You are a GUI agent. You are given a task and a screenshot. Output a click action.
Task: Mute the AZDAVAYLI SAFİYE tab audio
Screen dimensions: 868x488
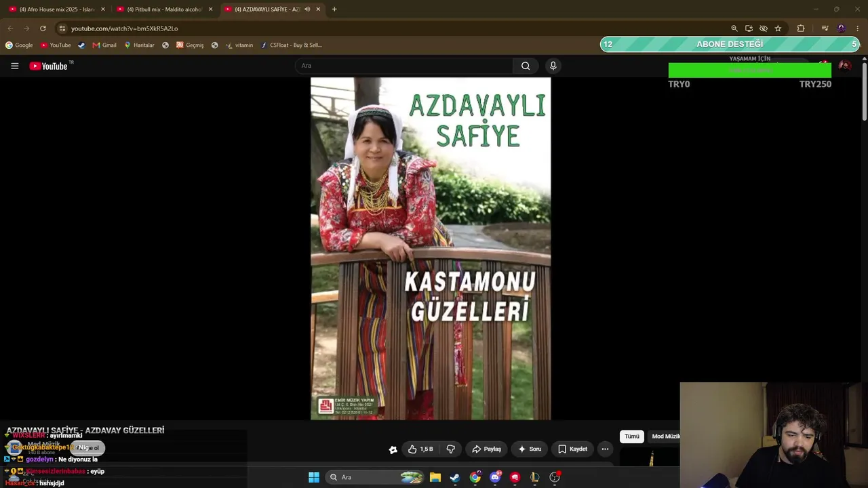pyautogui.click(x=307, y=9)
